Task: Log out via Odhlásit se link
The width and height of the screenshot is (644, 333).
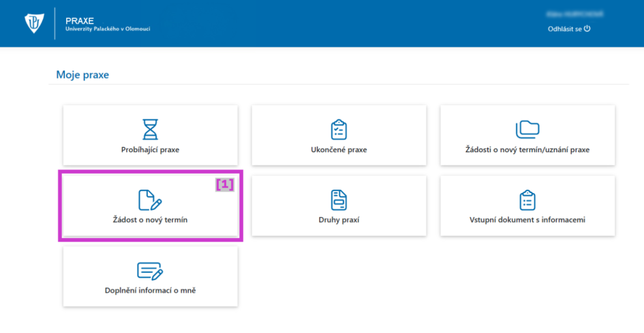Action: click(564, 29)
